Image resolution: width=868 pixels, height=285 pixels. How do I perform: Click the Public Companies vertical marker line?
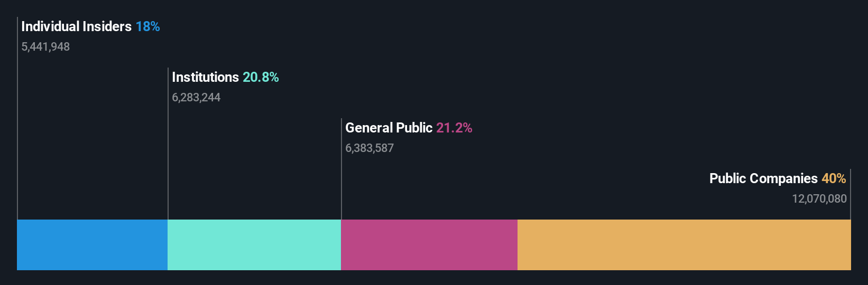pyautogui.click(x=851, y=194)
